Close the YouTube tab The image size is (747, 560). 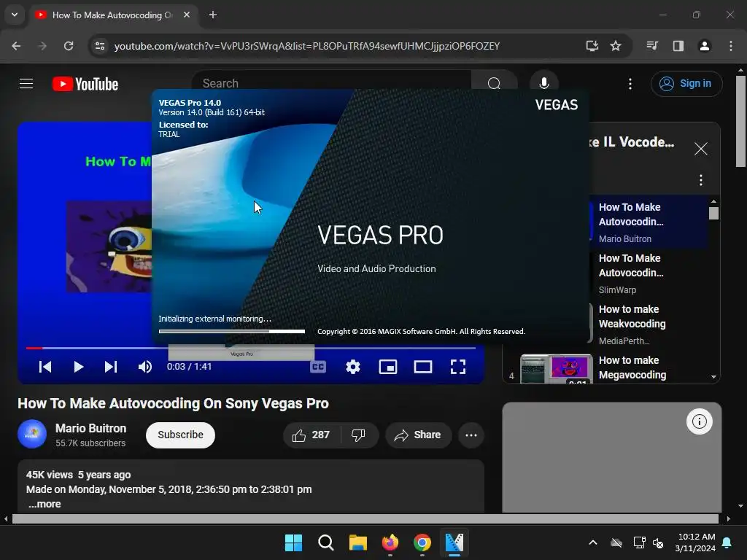click(187, 15)
